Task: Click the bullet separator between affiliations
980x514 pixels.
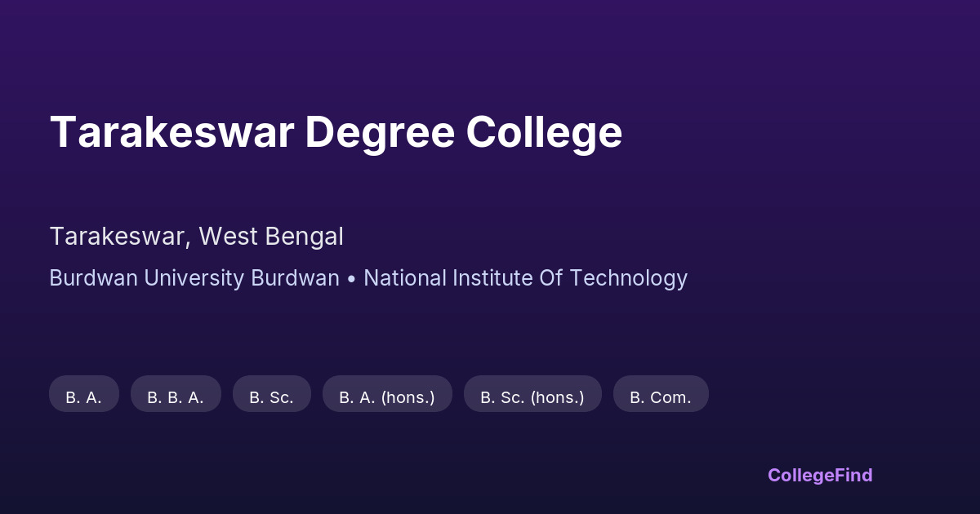Action: [351, 279]
